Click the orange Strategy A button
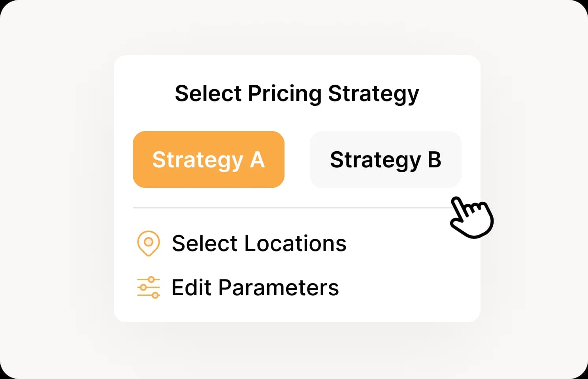588x379 pixels. pos(209,159)
